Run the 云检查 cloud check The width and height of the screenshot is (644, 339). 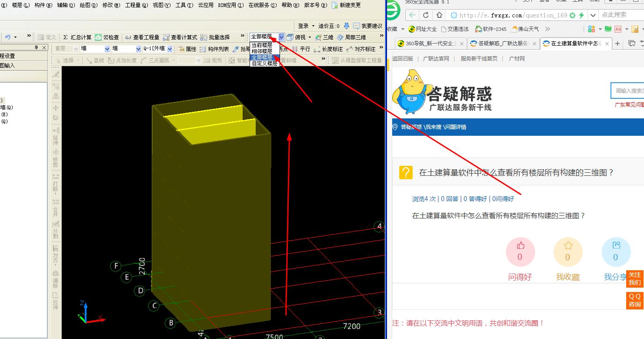click(x=107, y=37)
